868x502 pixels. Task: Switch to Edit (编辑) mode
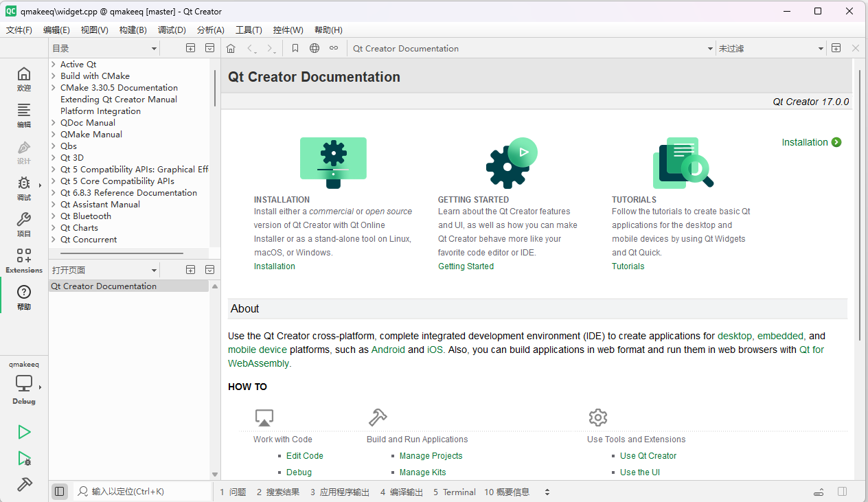point(24,115)
